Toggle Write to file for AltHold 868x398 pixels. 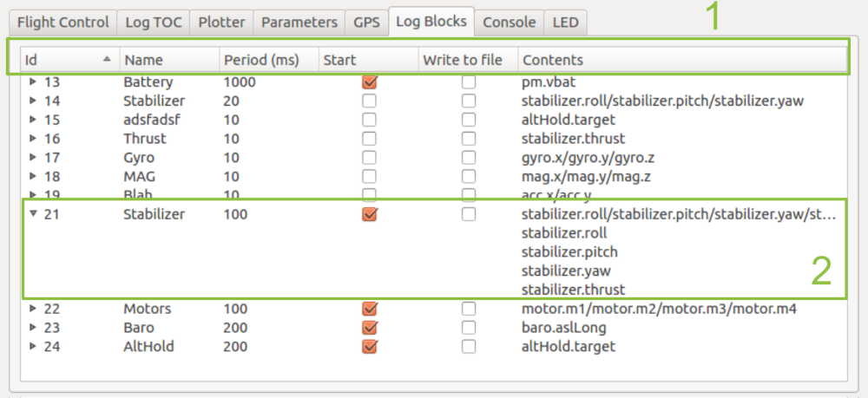point(469,347)
